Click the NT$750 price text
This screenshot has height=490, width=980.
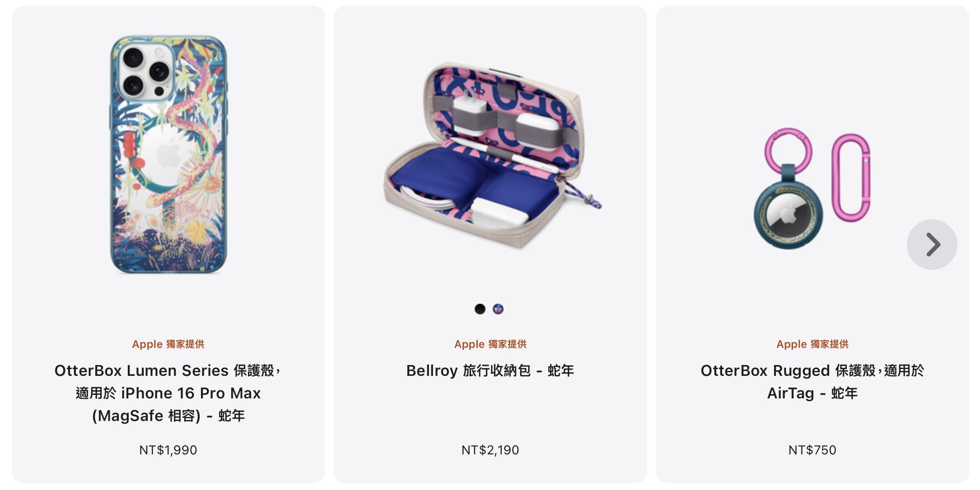(812, 450)
